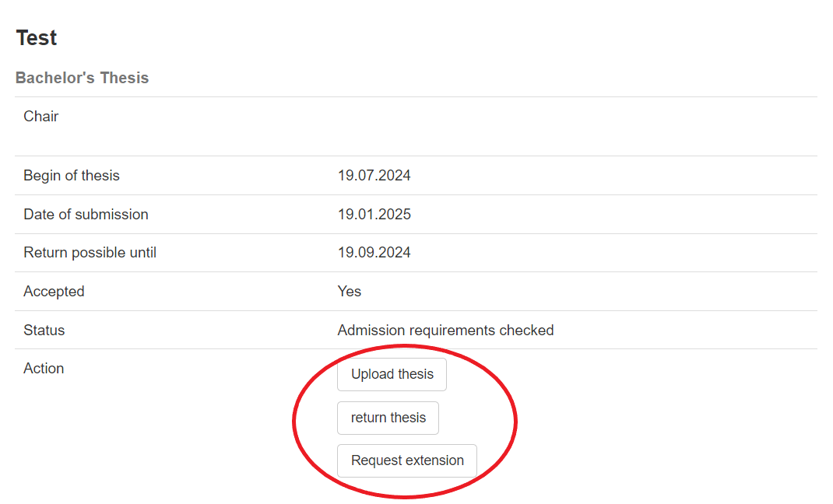This screenshot has width=833, height=504.
Task: Select the Return possible until label
Action: (90, 253)
